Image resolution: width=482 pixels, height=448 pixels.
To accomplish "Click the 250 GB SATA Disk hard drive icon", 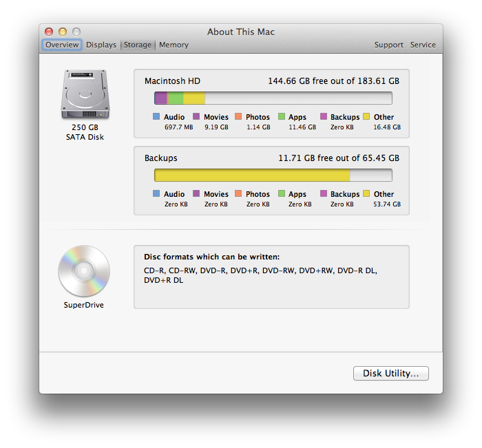I will click(x=85, y=94).
